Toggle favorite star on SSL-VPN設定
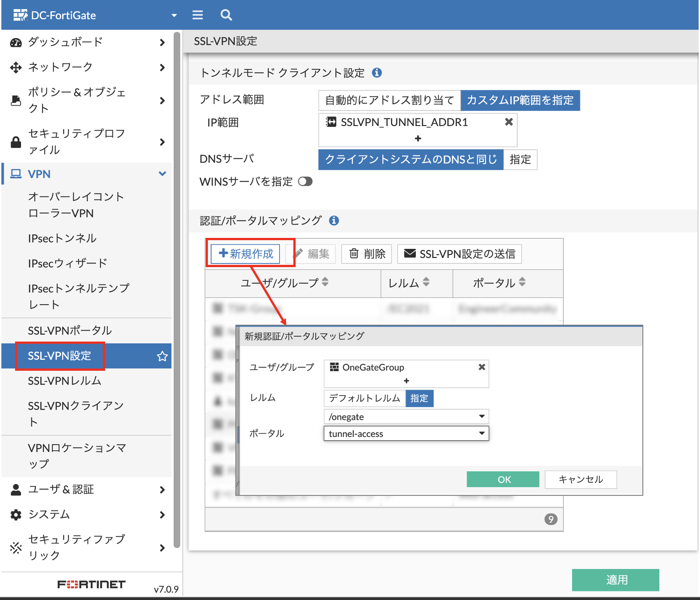Viewport: 700px width, 600px height. (x=162, y=356)
